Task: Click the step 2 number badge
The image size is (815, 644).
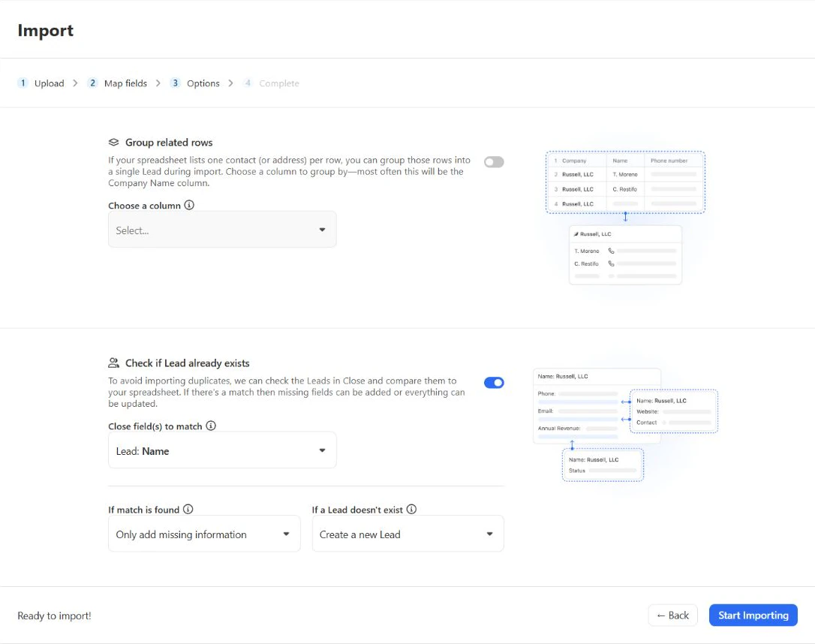Action: pyautogui.click(x=92, y=83)
